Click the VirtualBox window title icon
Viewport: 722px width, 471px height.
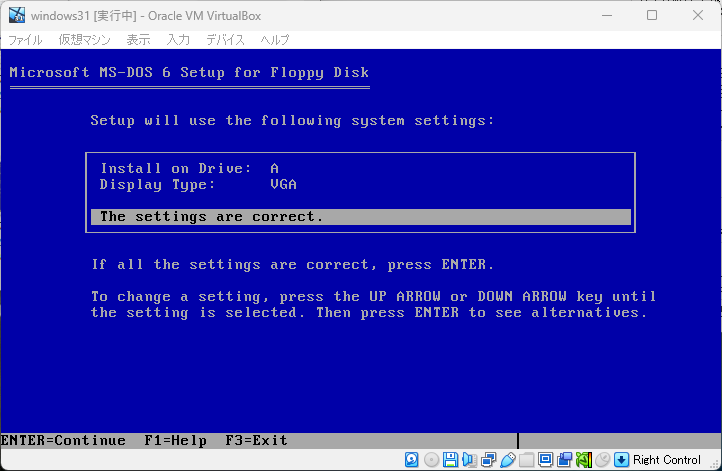(x=17, y=15)
